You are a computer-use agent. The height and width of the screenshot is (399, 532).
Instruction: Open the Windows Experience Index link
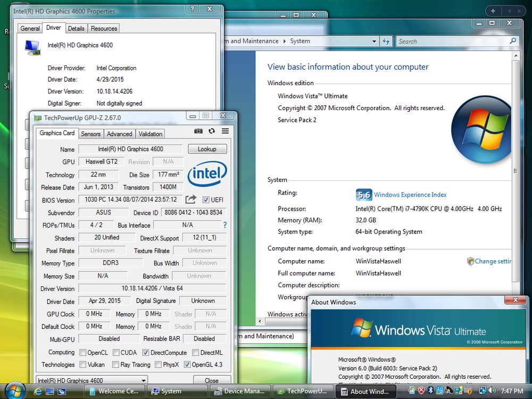[x=410, y=195]
